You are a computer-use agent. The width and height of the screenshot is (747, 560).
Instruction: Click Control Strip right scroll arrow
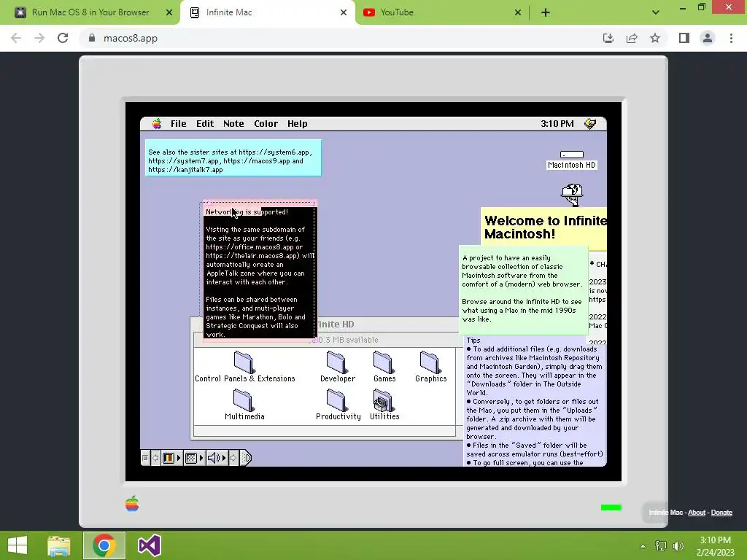(x=233, y=458)
